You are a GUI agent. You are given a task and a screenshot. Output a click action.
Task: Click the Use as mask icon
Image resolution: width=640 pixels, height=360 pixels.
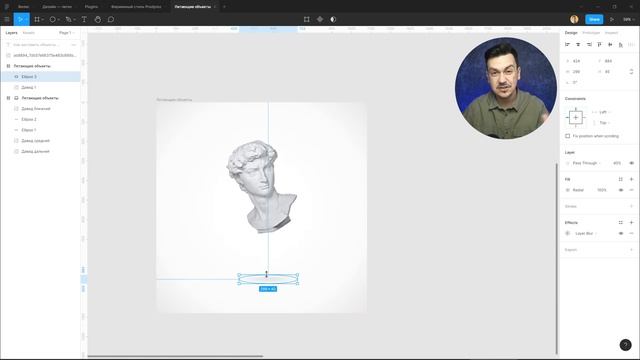333,19
